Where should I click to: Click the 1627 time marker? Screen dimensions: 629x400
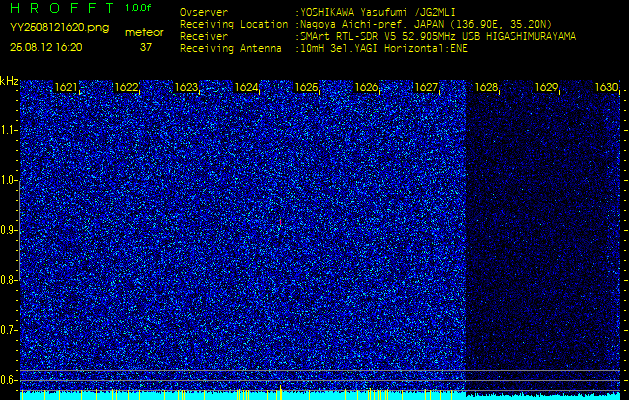426,87
